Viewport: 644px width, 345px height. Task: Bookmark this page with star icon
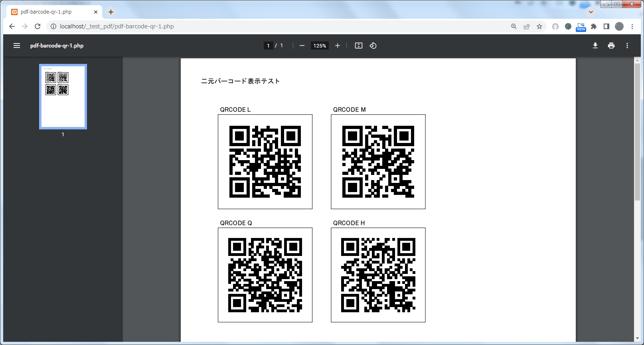pos(539,26)
